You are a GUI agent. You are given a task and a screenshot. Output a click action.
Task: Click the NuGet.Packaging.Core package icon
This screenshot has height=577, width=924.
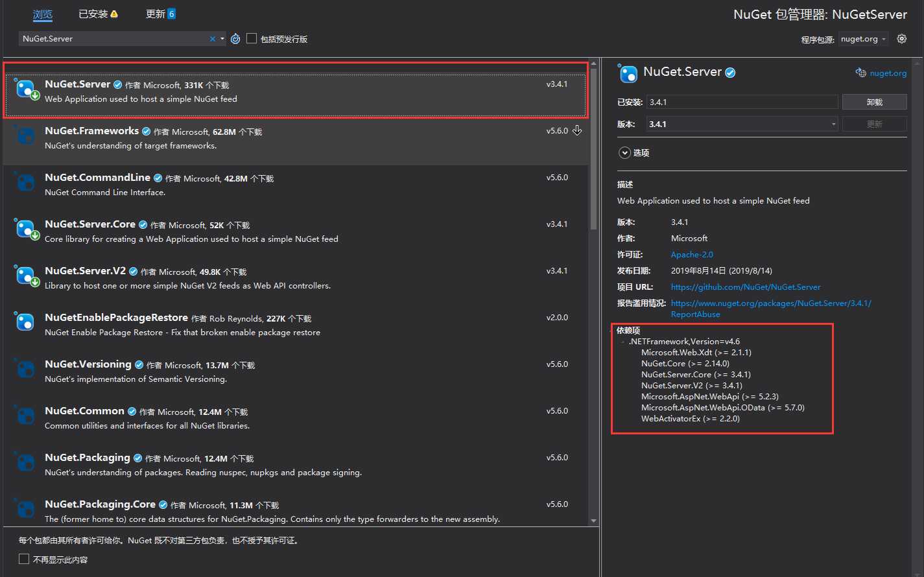25,509
